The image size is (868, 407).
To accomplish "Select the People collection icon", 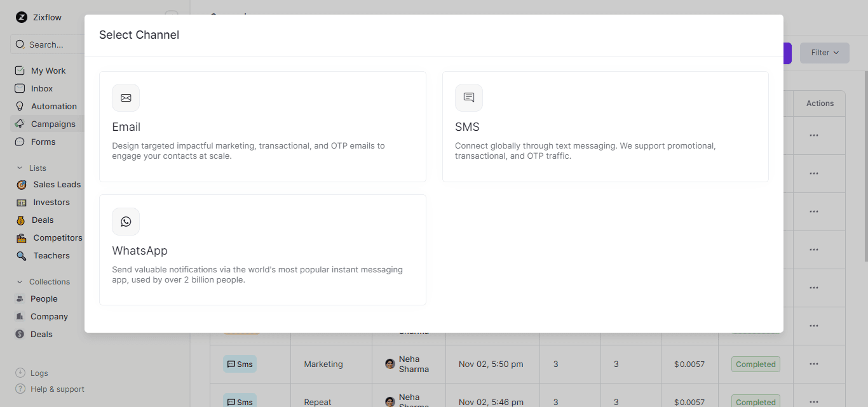I will (21, 298).
